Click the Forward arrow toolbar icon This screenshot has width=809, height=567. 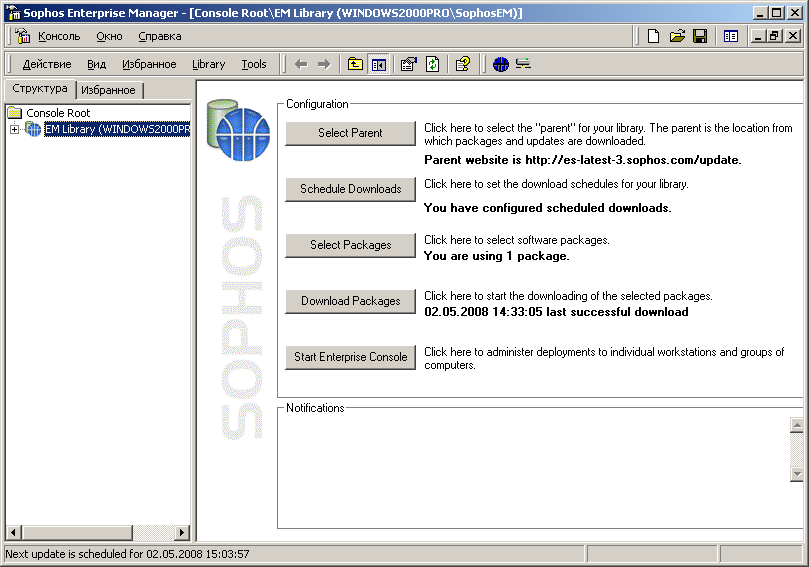tap(324, 64)
